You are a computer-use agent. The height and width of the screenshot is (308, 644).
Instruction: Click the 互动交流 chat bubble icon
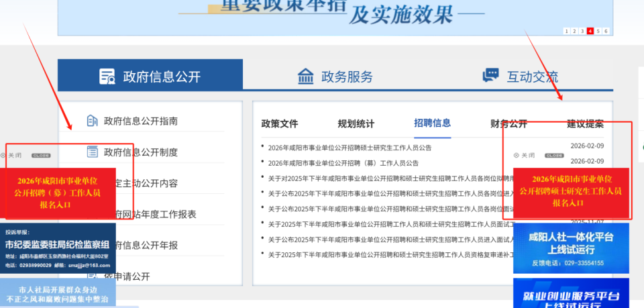pyautogui.click(x=490, y=75)
